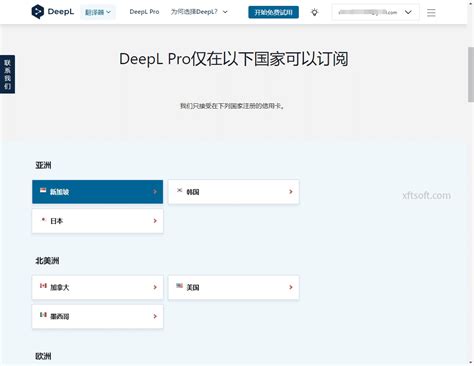
Task: Click the United States flag icon
Action: tap(179, 286)
